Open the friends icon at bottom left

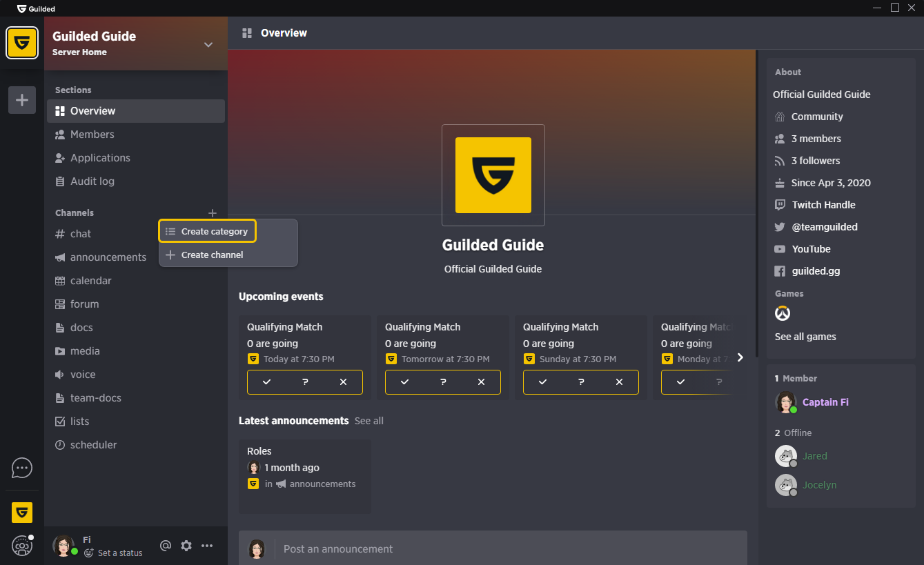[22, 546]
